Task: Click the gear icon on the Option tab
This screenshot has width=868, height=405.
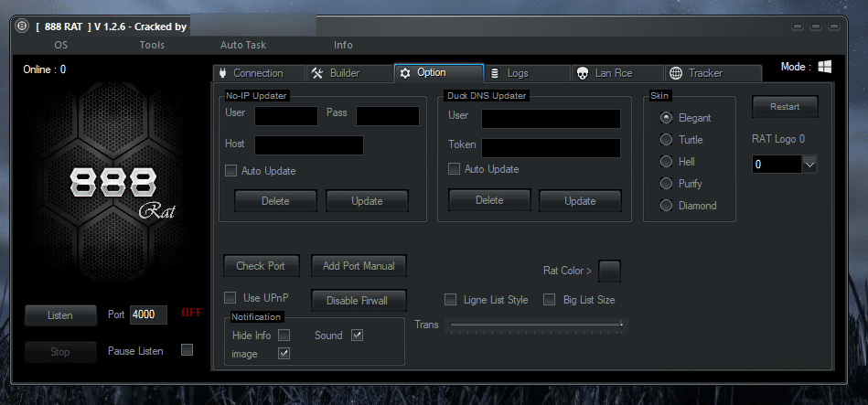Action: (405, 73)
